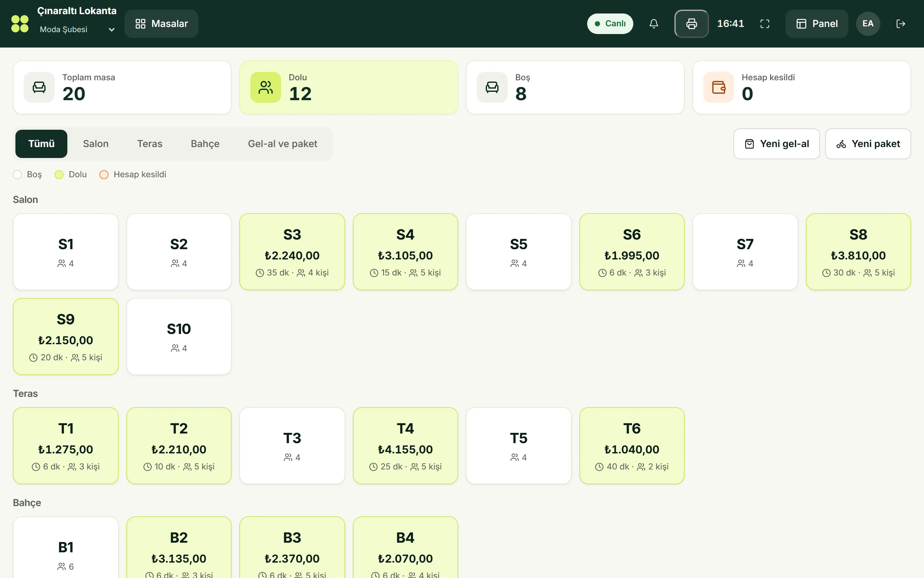This screenshot has width=924, height=578.
Task: Open table S4 with ₺3.105,00
Action: pos(405,251)
